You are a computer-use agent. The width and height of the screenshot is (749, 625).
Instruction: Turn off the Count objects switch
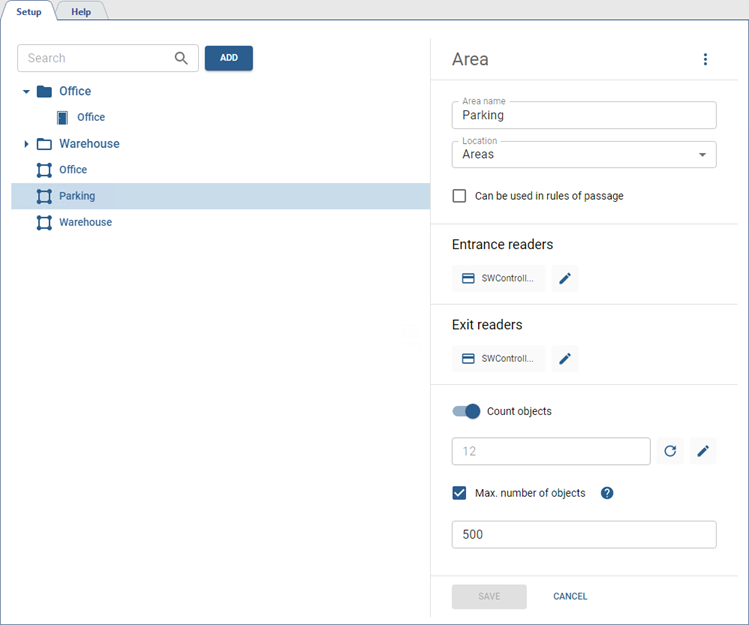tap(467, 411)
